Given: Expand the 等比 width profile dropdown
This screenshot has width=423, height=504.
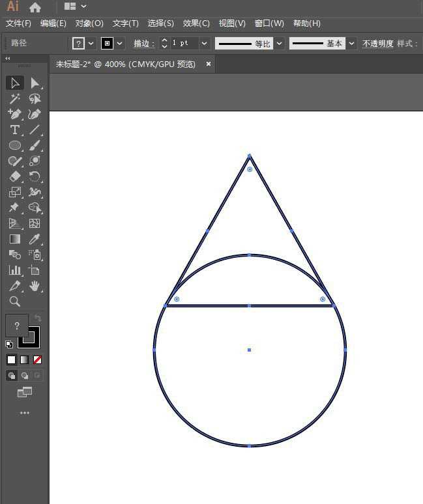Looking at the screenshot, I should 279,43.
